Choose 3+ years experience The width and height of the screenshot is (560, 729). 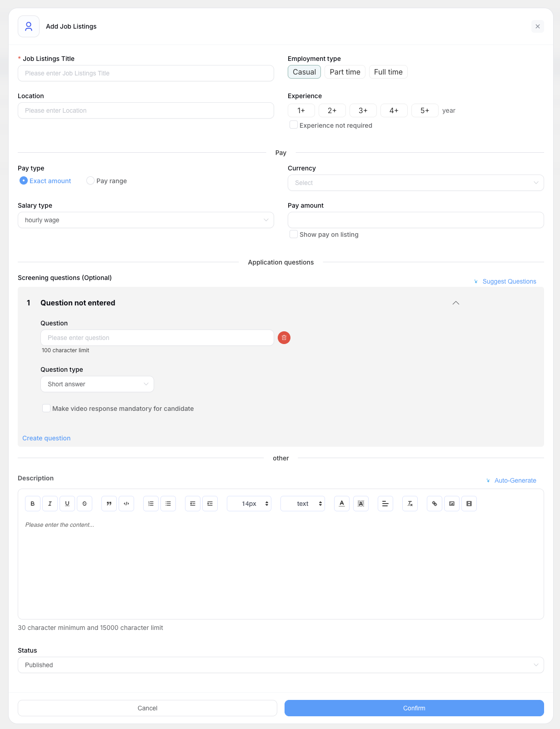click(x=363, y=110)
